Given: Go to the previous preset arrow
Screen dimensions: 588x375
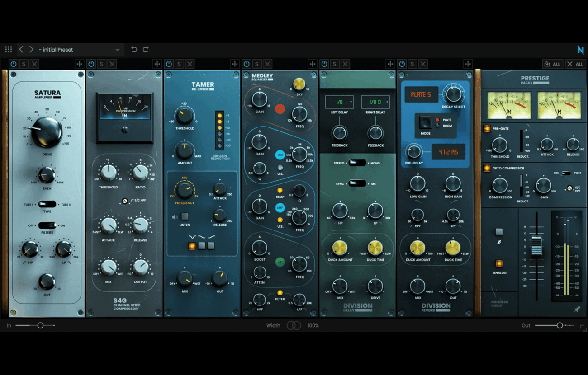Looking at the screenshot, I should (x=21, y=49).
